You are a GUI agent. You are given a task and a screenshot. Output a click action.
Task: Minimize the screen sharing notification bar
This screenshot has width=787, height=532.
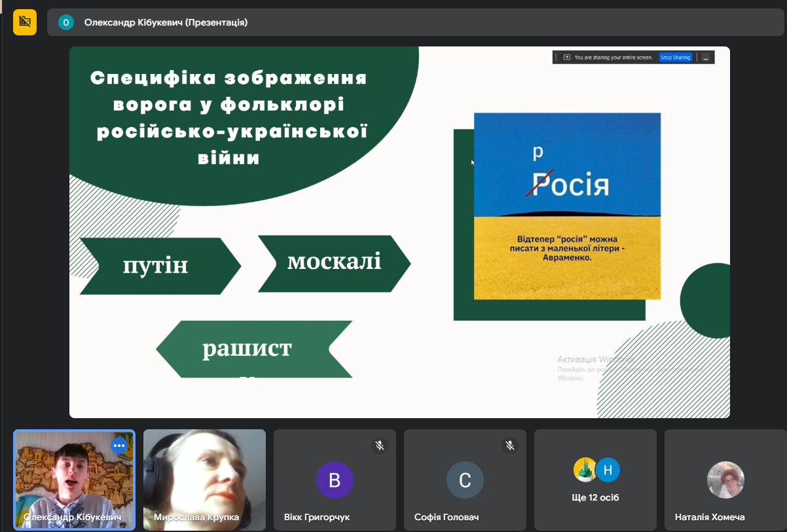pos(706,58)
